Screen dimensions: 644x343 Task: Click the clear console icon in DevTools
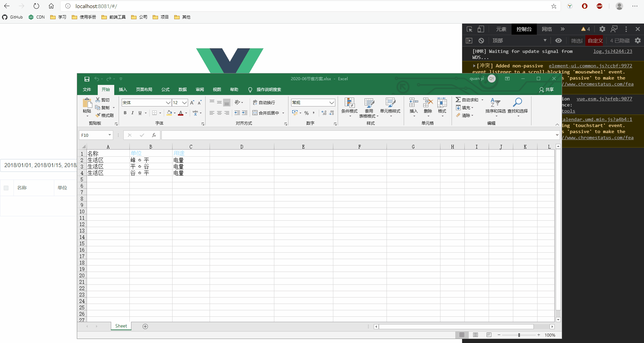pos(481,41)
